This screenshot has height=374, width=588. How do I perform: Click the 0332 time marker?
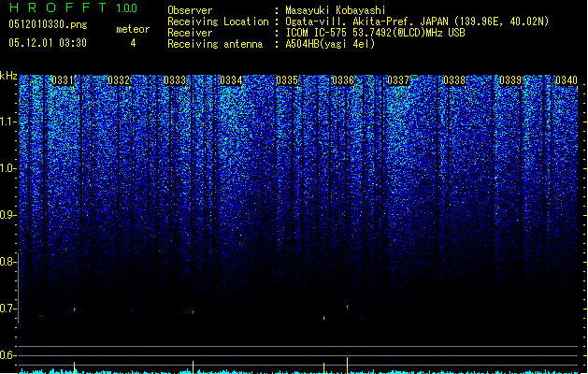pyautogui.click(x=119, y=80)
